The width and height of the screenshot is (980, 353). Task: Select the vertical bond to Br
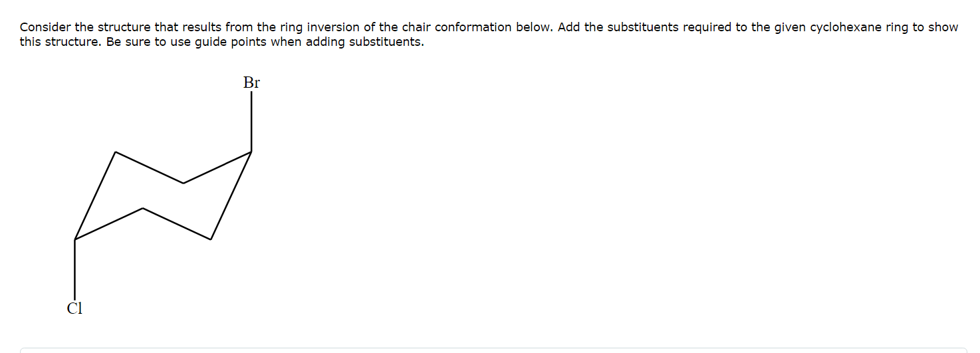click(x=251, y=122)
